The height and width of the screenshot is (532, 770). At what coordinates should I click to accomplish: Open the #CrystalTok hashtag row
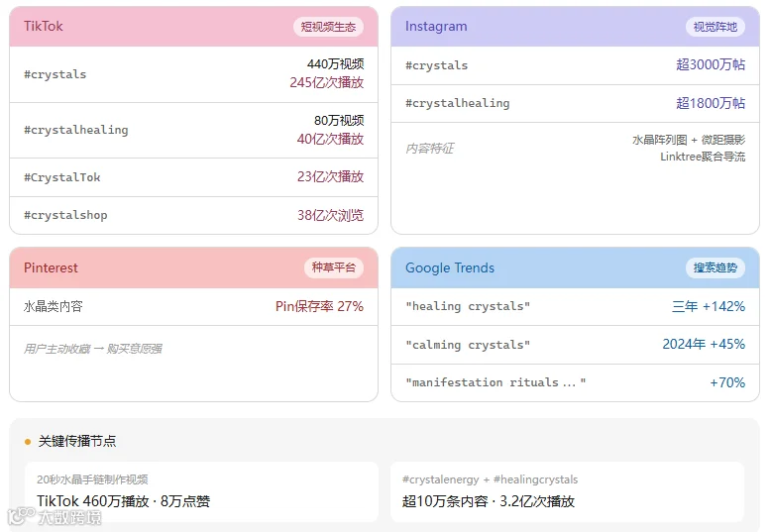(193, 177)
